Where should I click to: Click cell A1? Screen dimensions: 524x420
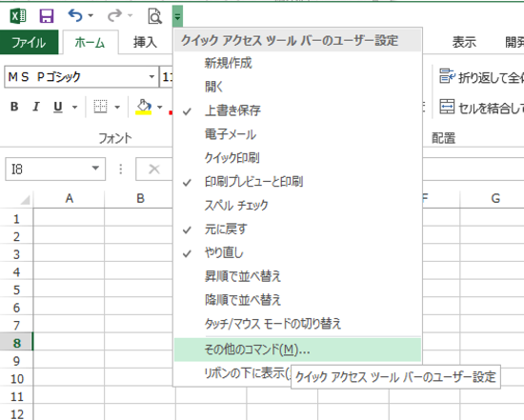(70, 217)
